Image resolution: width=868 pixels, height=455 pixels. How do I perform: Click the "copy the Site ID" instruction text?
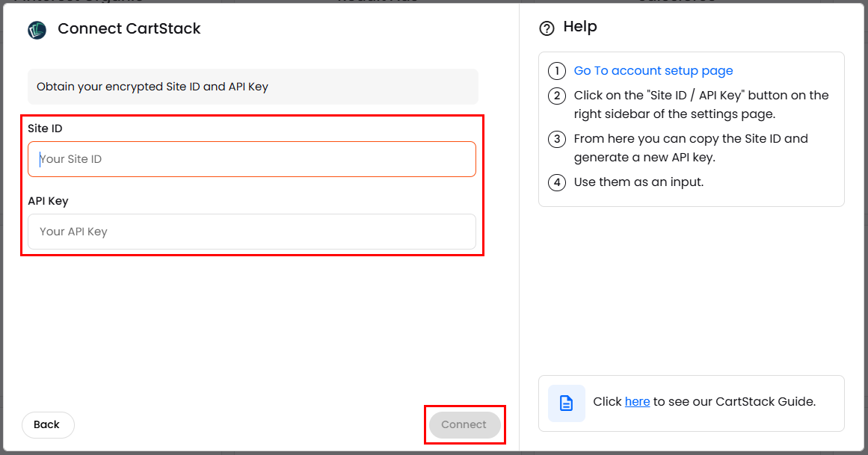pyautogui.click(x=691, y=139)
